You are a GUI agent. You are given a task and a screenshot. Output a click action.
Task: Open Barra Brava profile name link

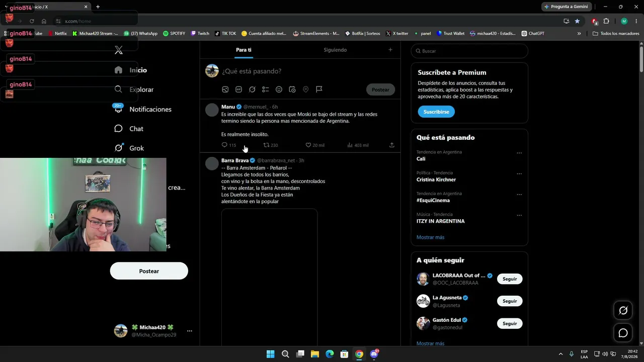click(235, 160)
